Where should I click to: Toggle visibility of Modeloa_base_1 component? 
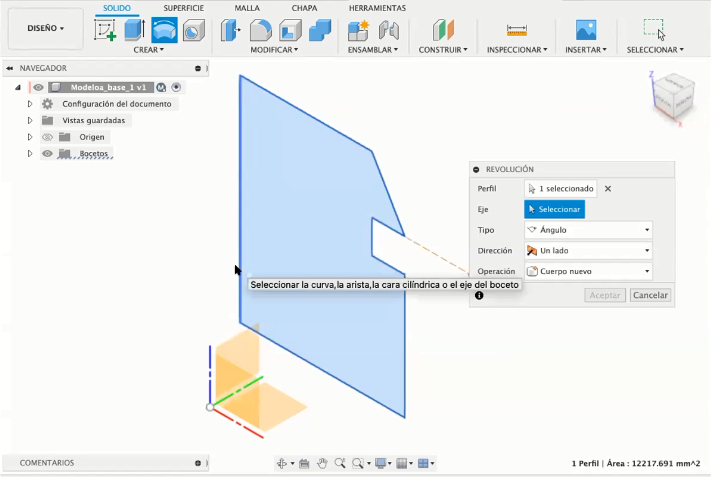click(x=39, y=87)
